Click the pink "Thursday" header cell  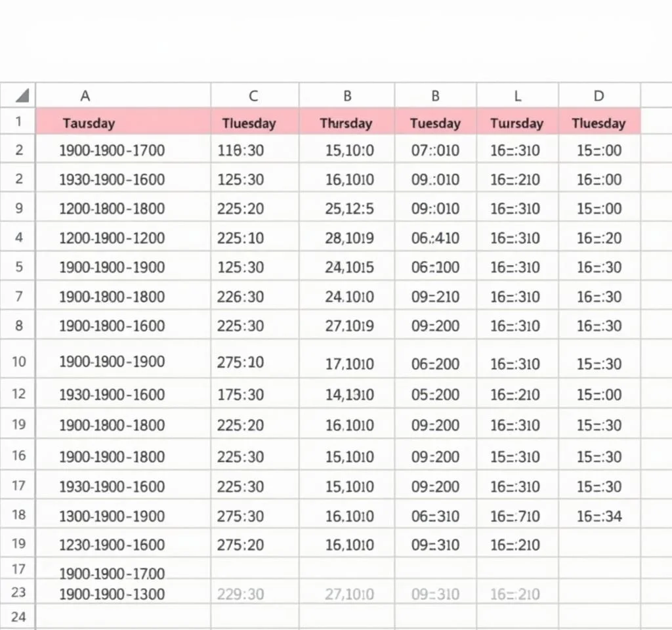click(x=346, y=123)
